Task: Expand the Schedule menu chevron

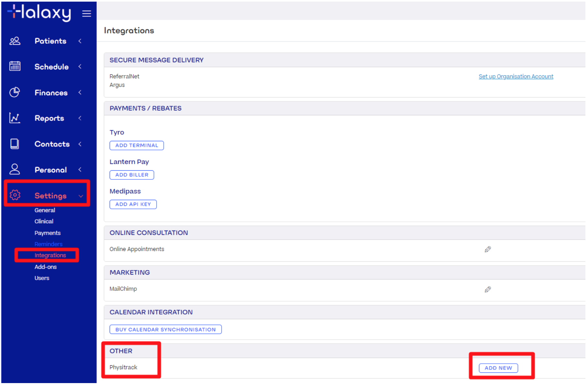Action: [x=80, y=66]
